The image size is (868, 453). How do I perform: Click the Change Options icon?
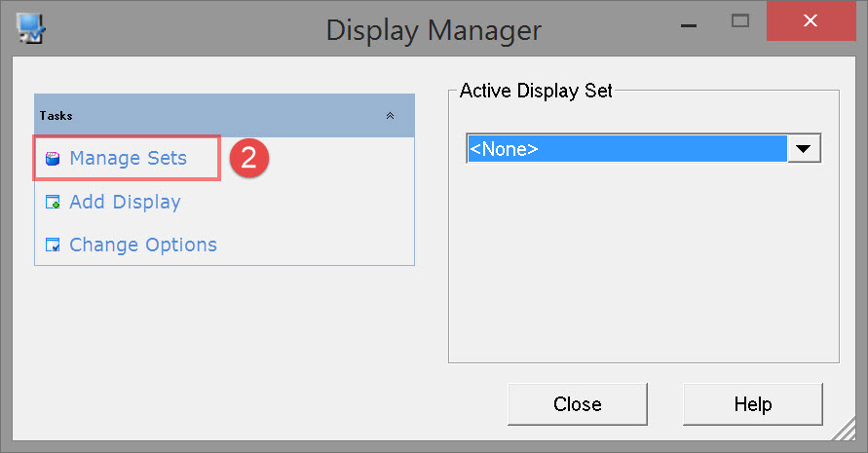click(53, 245)
